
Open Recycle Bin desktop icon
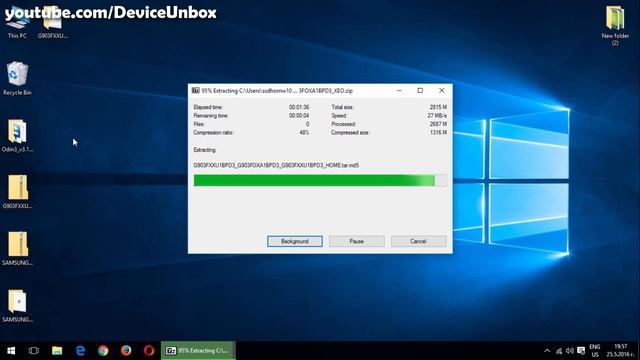click(17, 79)
